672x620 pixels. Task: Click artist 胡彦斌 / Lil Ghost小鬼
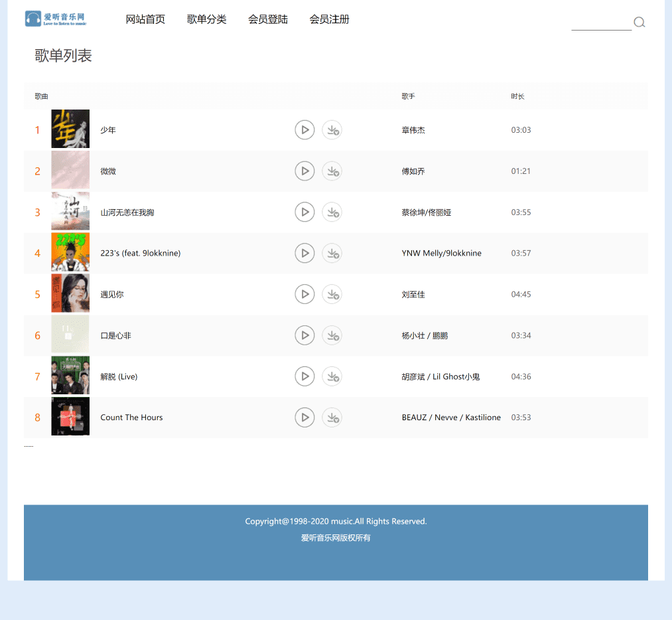(x=440, y=376)
